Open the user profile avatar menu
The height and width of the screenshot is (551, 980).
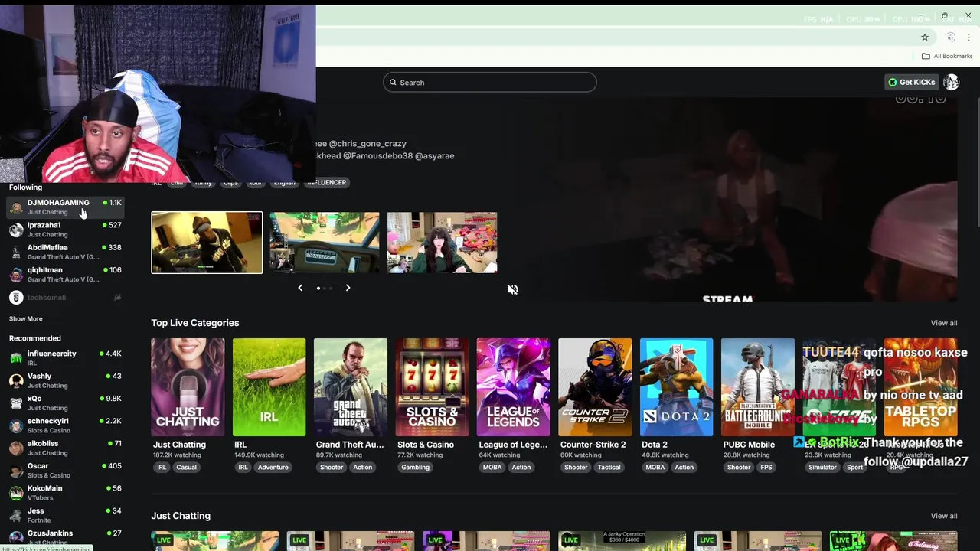pos(951,82)
